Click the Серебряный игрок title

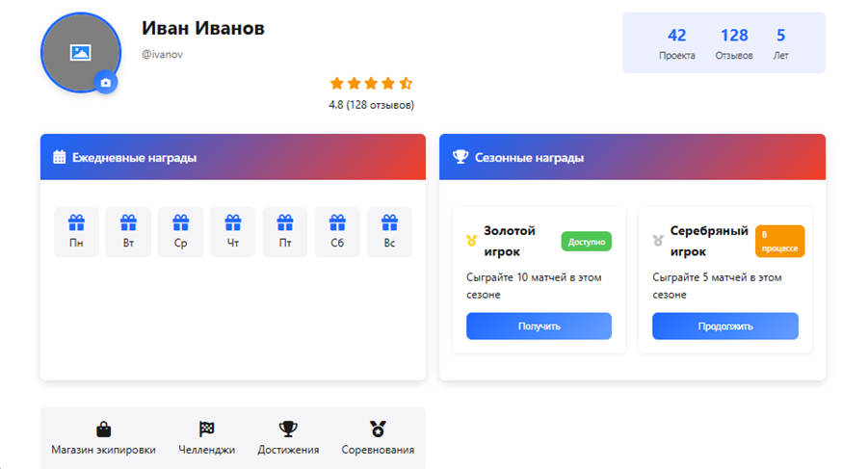coord(709,241)
